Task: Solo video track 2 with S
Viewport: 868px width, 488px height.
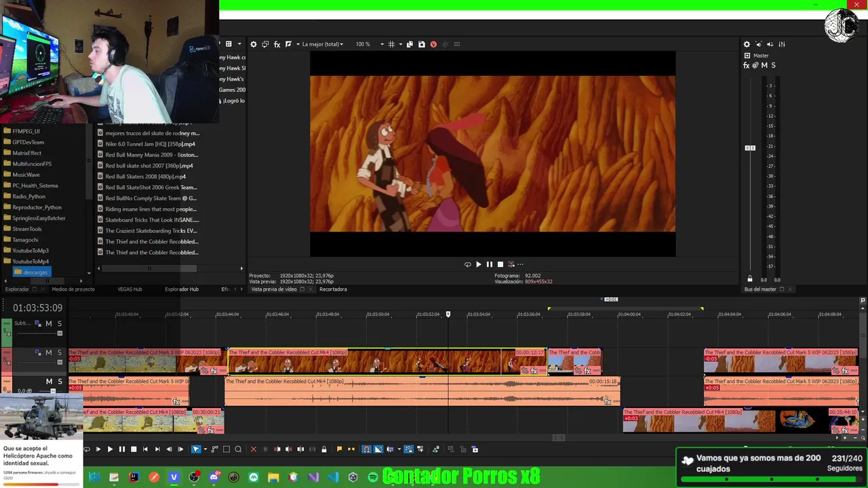Action: [x=59, y=353]
